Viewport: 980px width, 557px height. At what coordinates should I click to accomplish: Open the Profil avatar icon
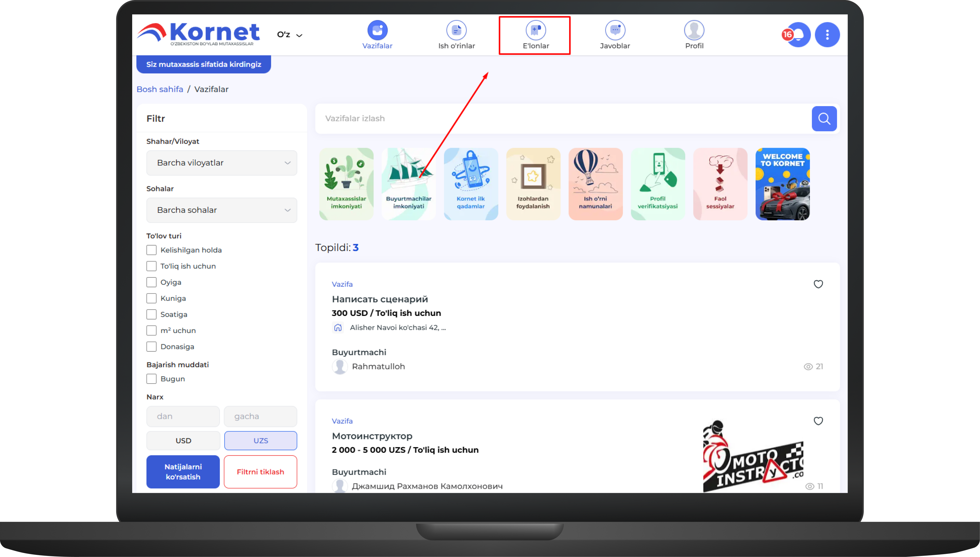click(694, 30)
